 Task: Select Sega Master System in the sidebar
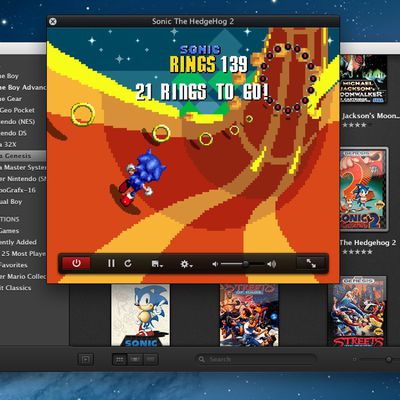click(23, 167)
